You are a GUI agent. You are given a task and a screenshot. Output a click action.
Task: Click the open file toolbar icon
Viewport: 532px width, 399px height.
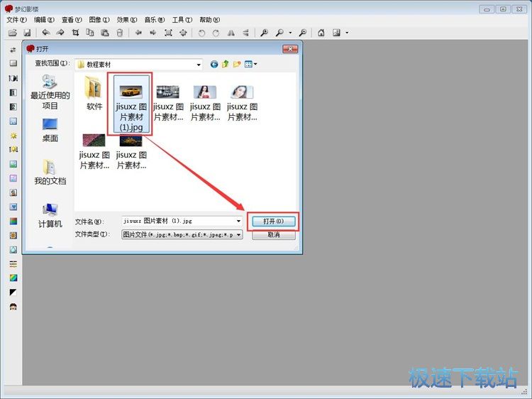point(12,33)
